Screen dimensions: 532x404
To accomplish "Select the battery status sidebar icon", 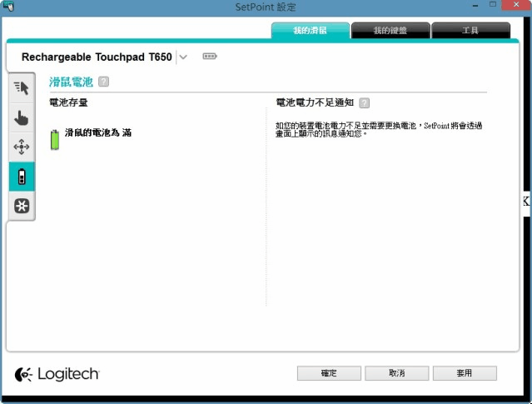I will tap(22, 177).
